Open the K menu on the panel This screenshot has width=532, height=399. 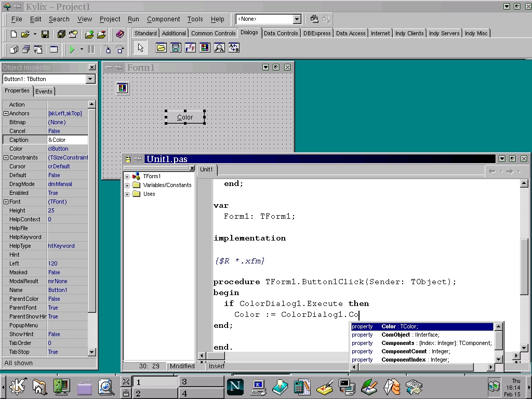17,386
